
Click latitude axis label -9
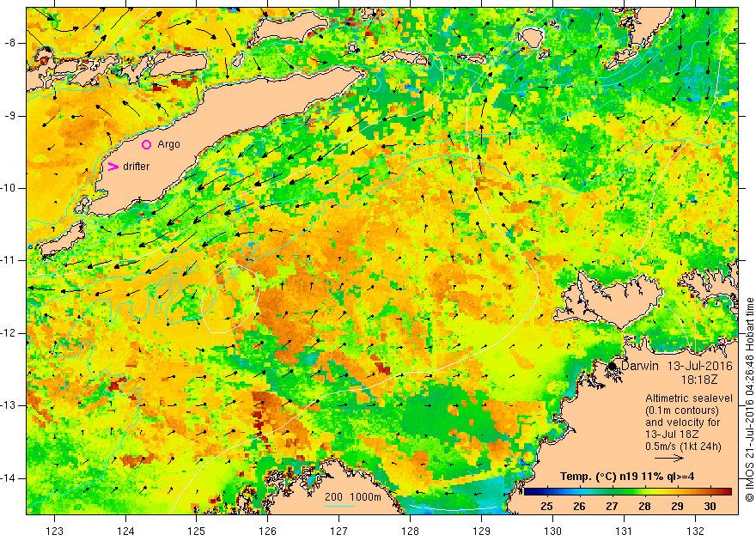tap(9, 116)
